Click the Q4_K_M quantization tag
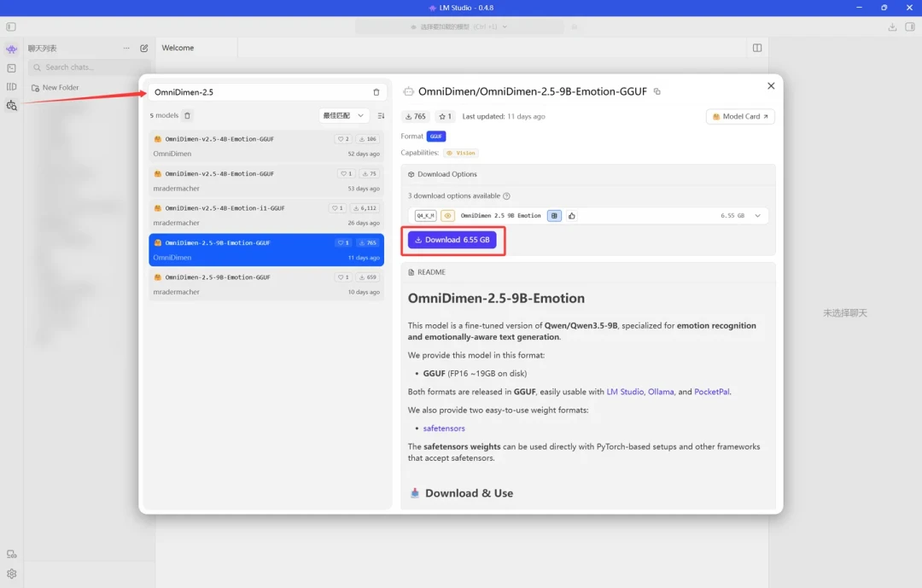922x588 pixels. 426,216
